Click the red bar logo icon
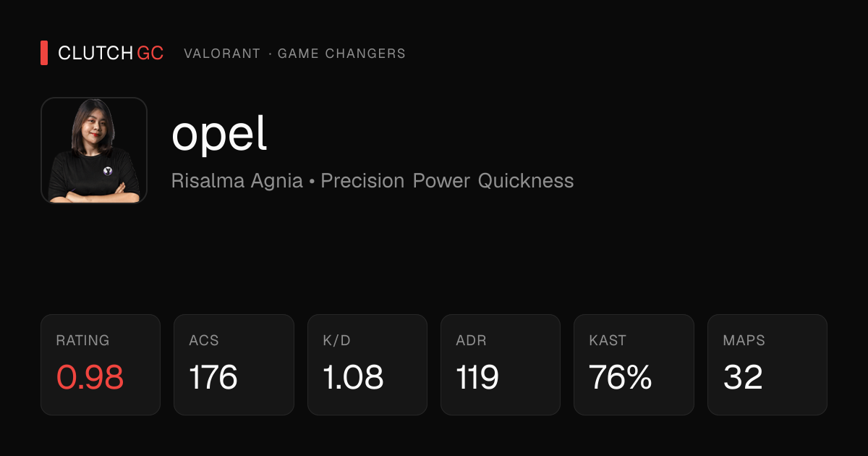Image resolution: width=868 pixels, height=456 pixels. 44,53
